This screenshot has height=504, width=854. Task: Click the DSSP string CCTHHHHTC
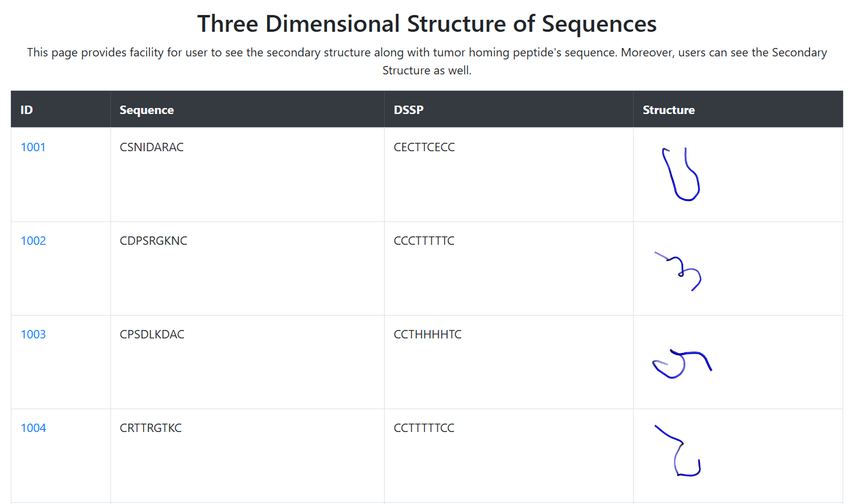(427, 334)
